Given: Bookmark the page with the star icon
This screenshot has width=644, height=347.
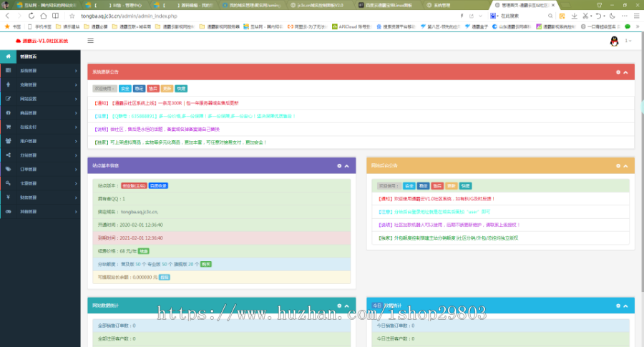Looking at the screenshot, I should tap(72, 16).
